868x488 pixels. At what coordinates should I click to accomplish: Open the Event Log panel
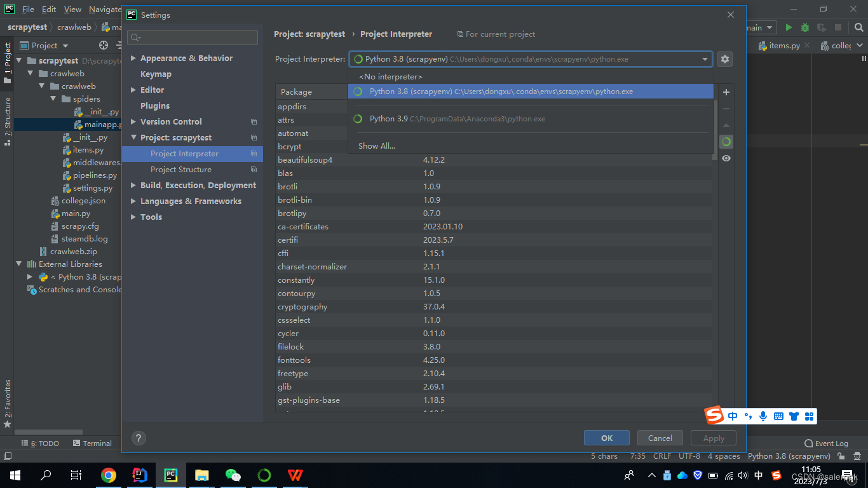pos(826,443)
